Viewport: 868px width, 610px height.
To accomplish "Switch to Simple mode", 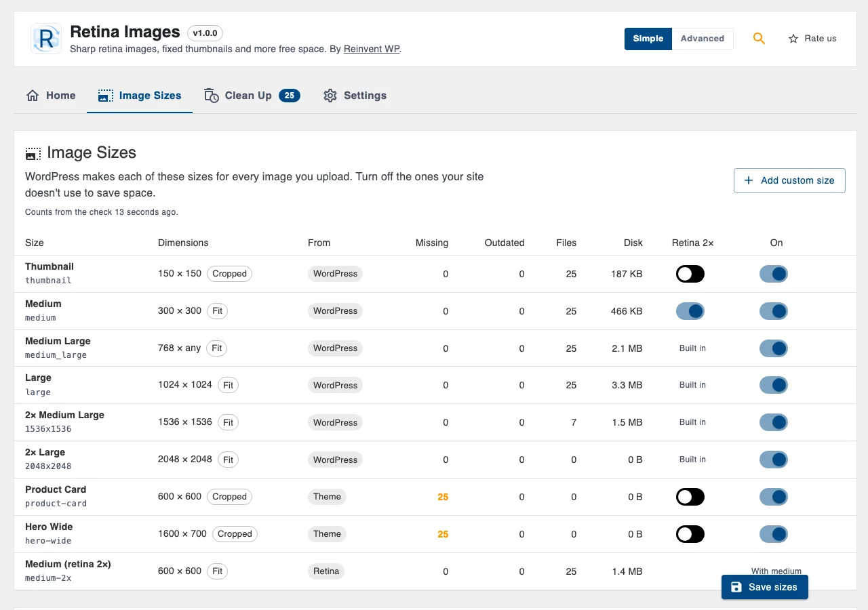I will [x=648, y=39].
